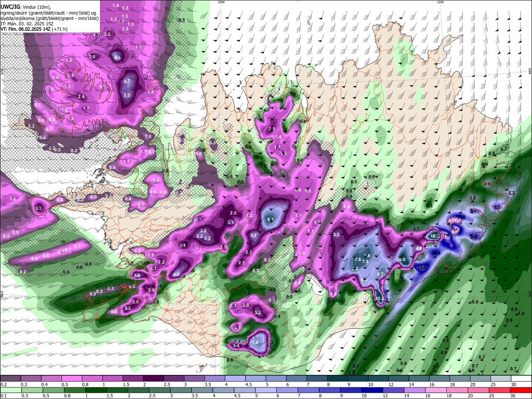The width and height of the screenshot is (532, 399).
Task: Click the '15W' longitude label
Action: tap(440, 2)
